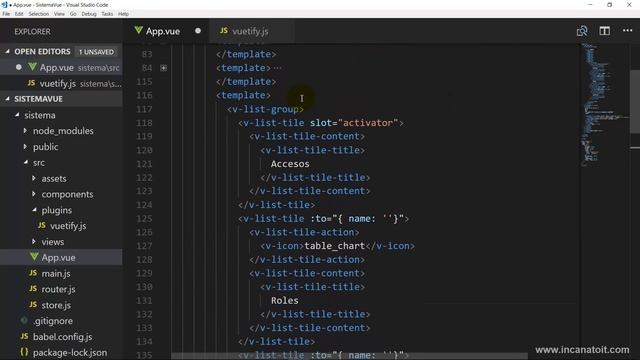Open the Debug menu
This screenshot has height=360, width=640.
89,14
